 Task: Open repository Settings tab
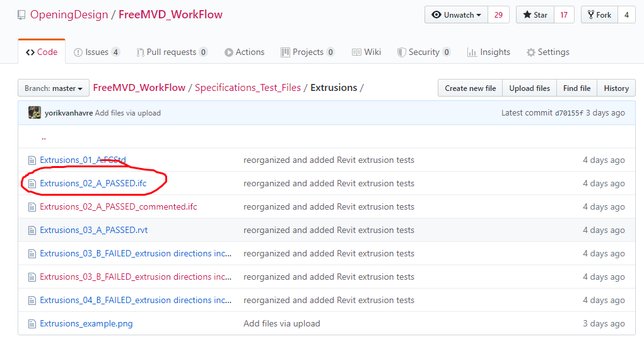pos(548,52)
